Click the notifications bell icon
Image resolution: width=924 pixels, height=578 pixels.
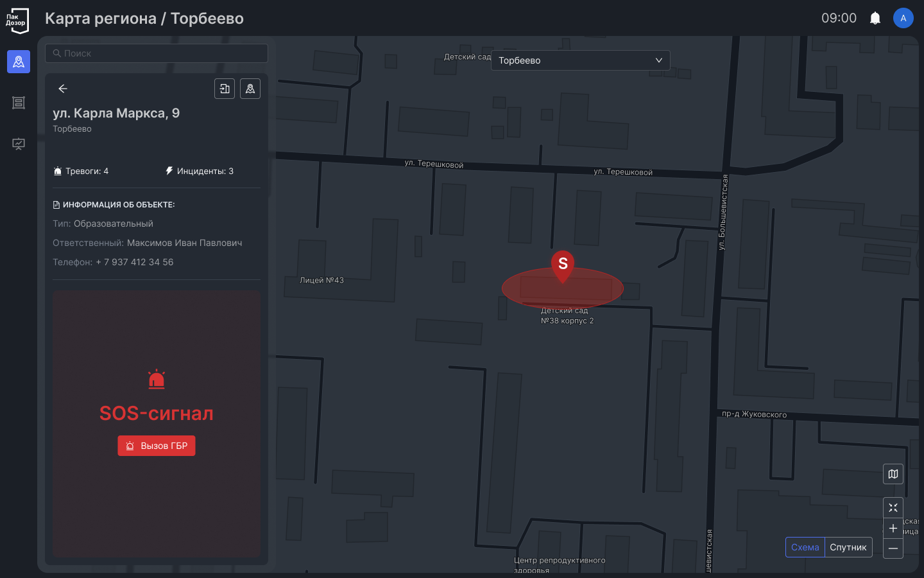(875, 18)
